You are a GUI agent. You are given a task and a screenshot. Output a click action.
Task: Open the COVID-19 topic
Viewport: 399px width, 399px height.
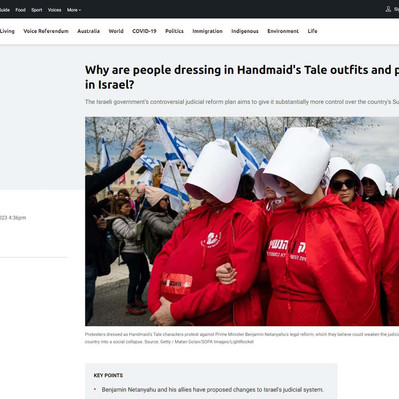(144, 31)
